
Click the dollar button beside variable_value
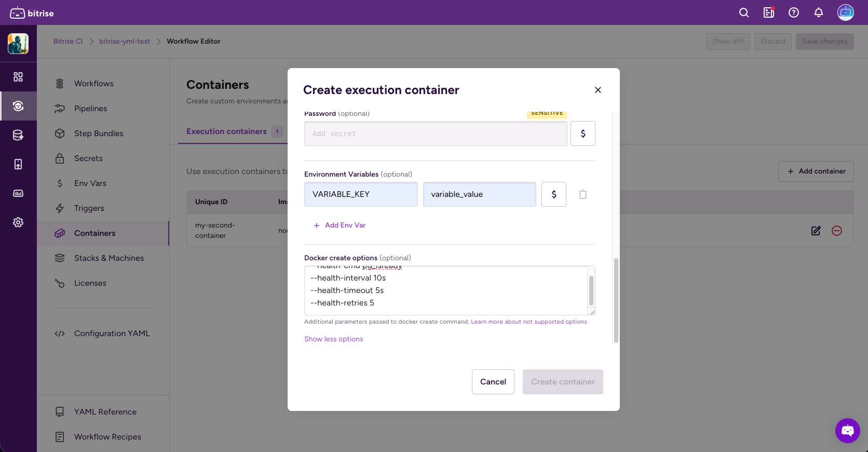(554, 194)
